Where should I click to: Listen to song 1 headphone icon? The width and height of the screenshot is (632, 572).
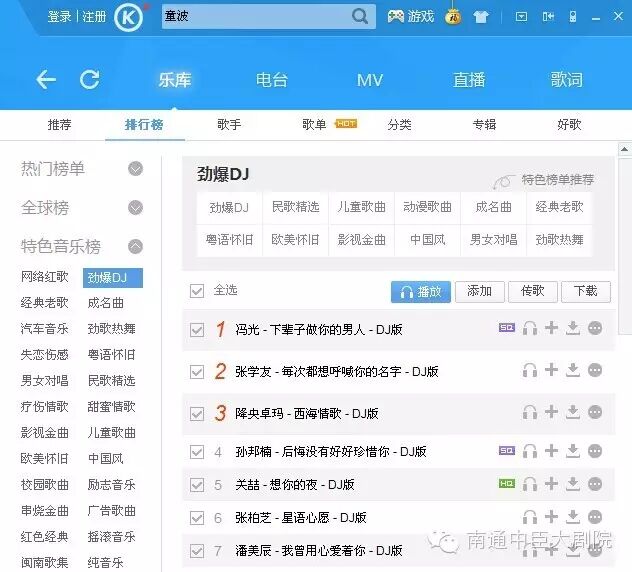(530, 329)
